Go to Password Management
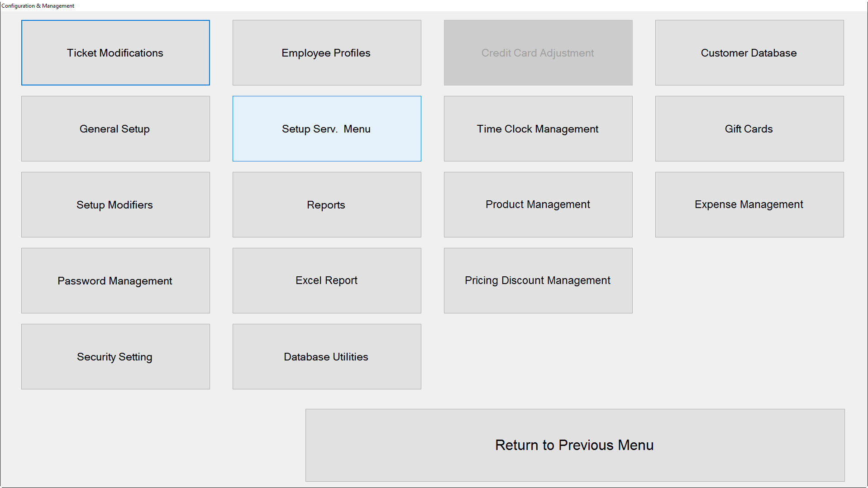The height and width of the screenshot is (488, 868). pos(115,280)
